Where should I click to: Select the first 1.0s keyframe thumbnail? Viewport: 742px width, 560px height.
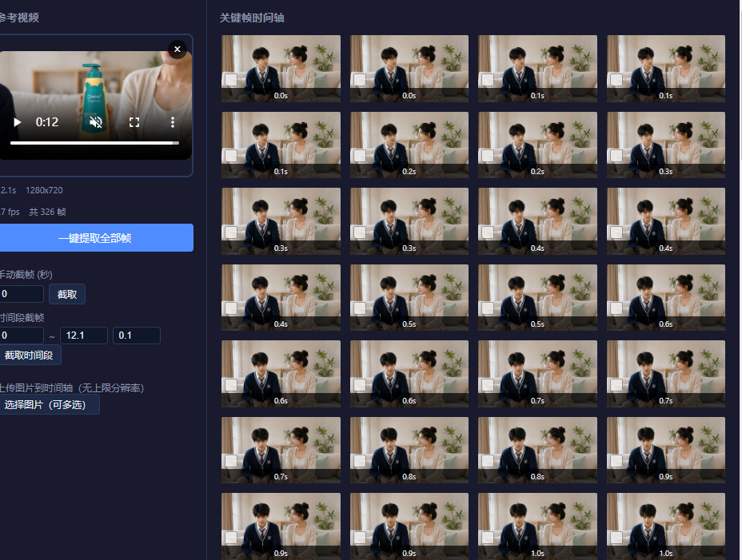[537, 526]
